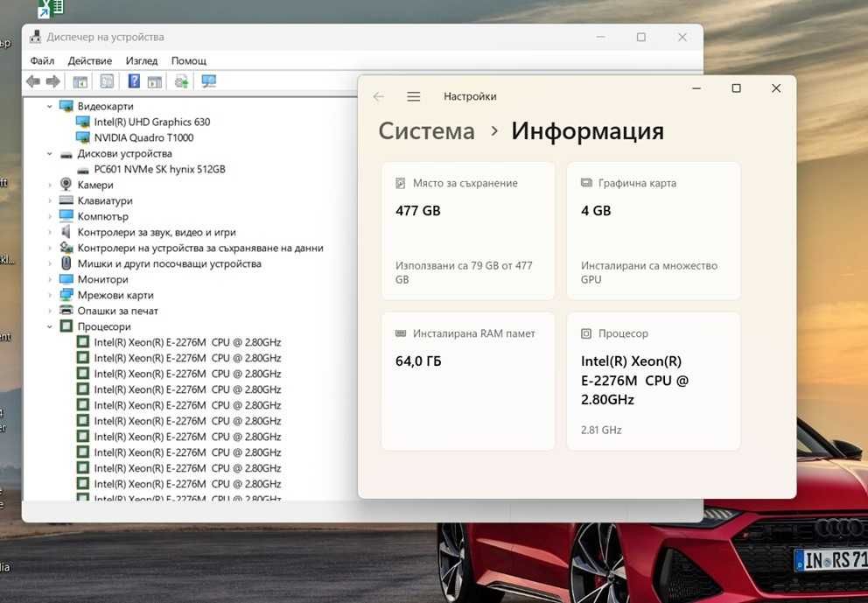Click the blue Help question-mark toolbar icon
The image size is (868, 603).
134,81
